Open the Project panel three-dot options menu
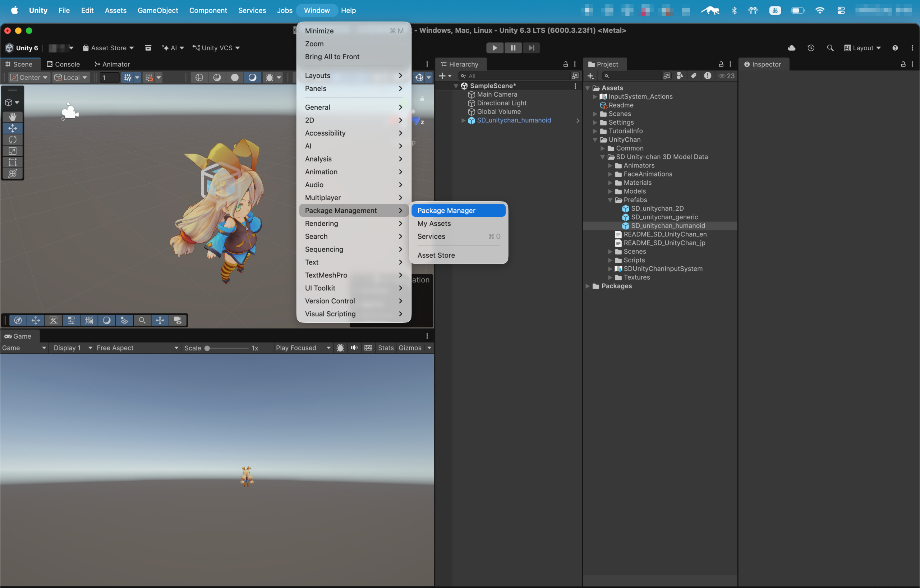 (730, 64)
